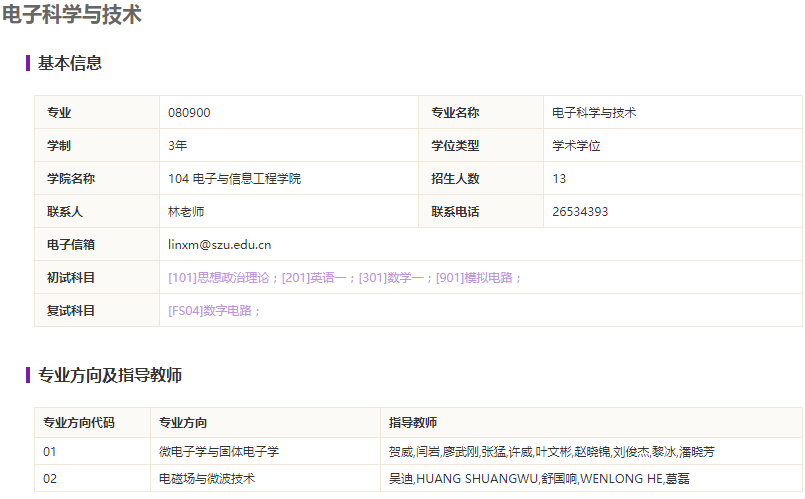Click the 电子信箱 label cell
The image size is (805, 499).
click(97, 244)
